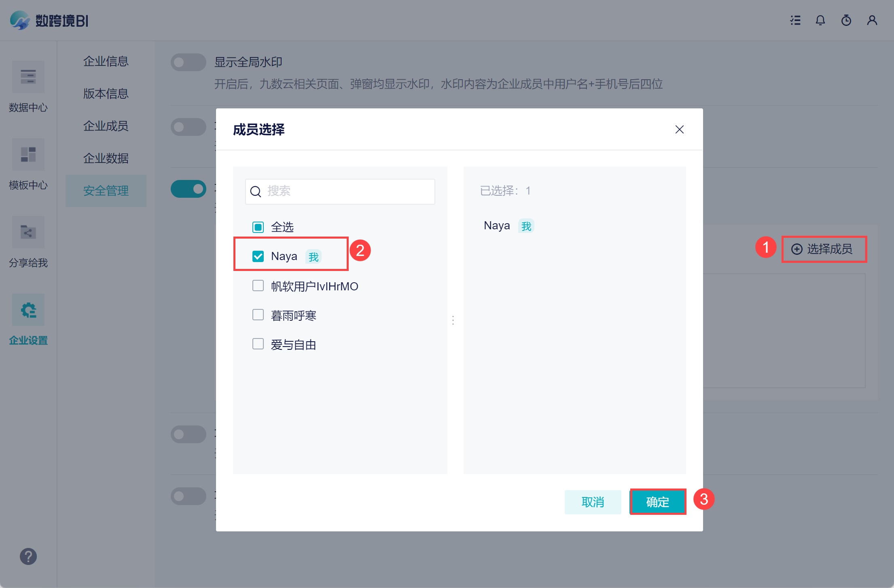Viewport: 894px width, 588px height.
Task: Focus the 搜索 member search field
Action: coord(348,191)
